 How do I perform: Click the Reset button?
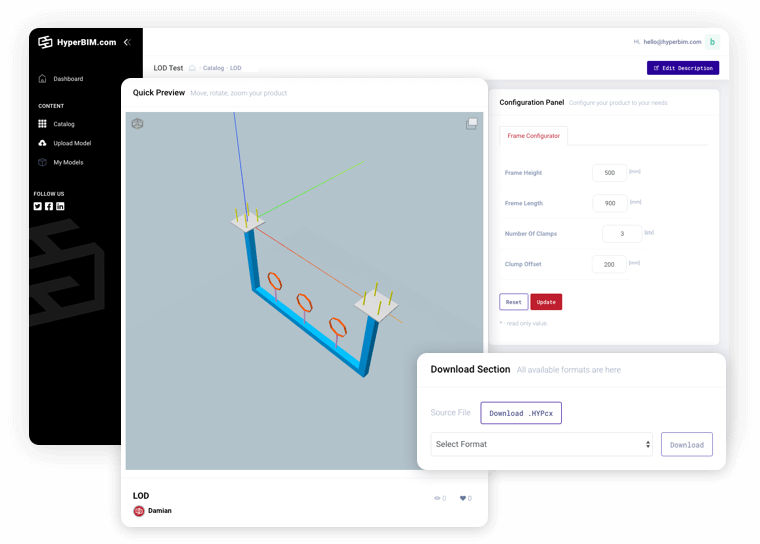coord(513,302)
